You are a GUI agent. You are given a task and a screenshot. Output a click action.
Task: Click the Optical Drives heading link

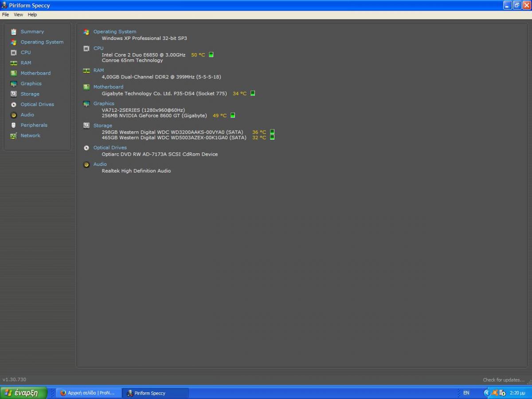110,148
